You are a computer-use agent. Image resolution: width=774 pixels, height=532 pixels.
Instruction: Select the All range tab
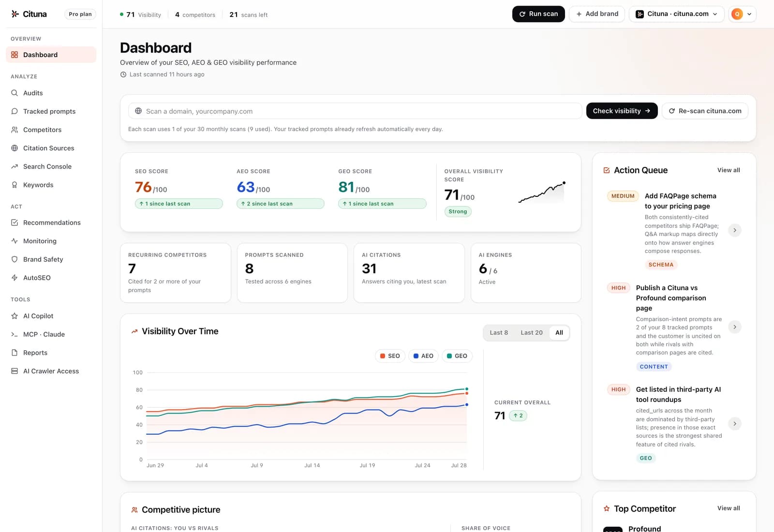[x=559, y=333]
